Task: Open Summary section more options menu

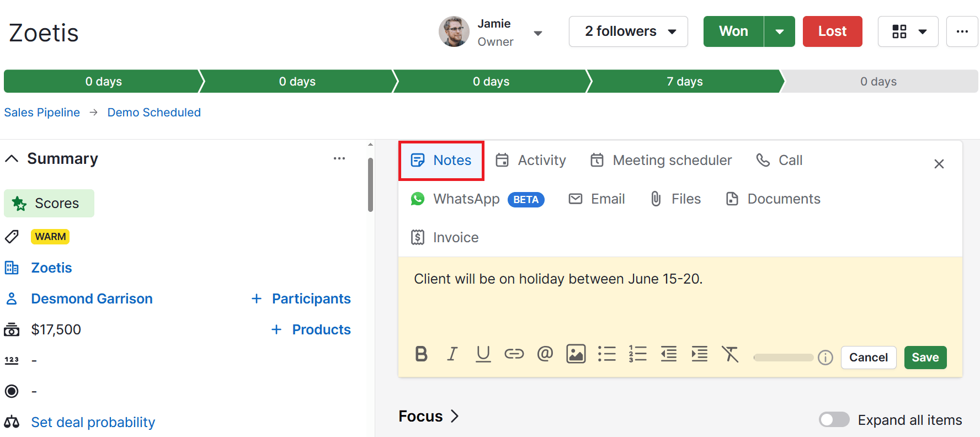Action: [x=339, y=158]
